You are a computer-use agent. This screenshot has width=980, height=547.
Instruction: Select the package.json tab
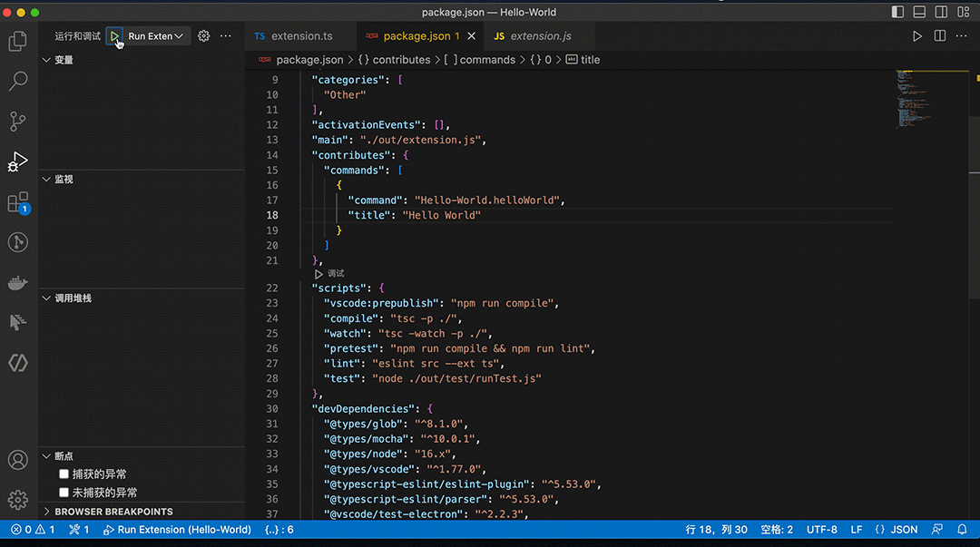point(415,35)
